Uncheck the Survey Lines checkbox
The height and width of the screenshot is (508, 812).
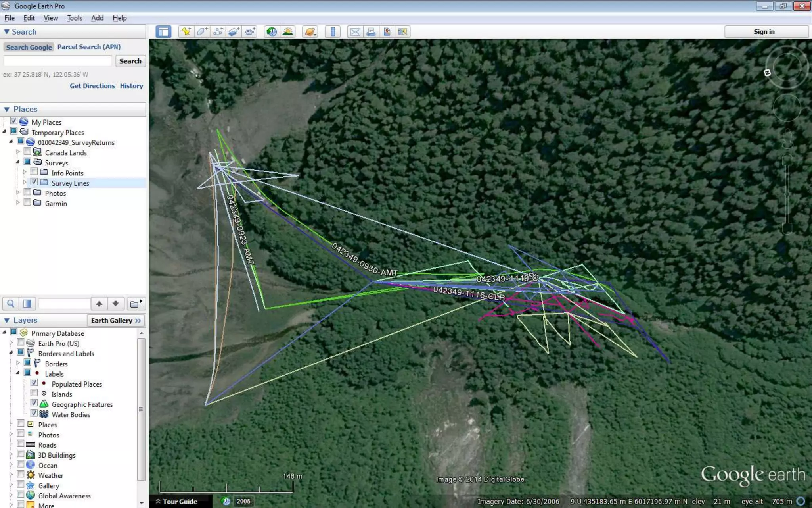point(34,182)
